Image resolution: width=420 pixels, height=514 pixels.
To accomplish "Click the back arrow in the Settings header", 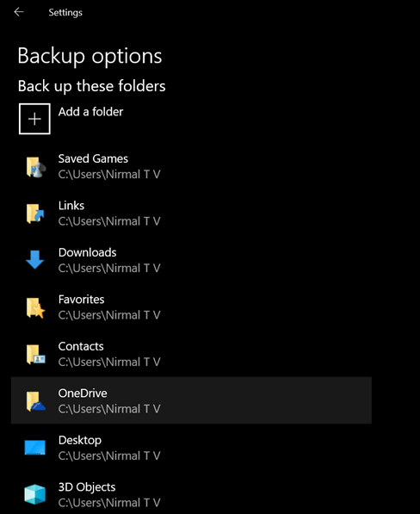I will click(x=19, y=12).
